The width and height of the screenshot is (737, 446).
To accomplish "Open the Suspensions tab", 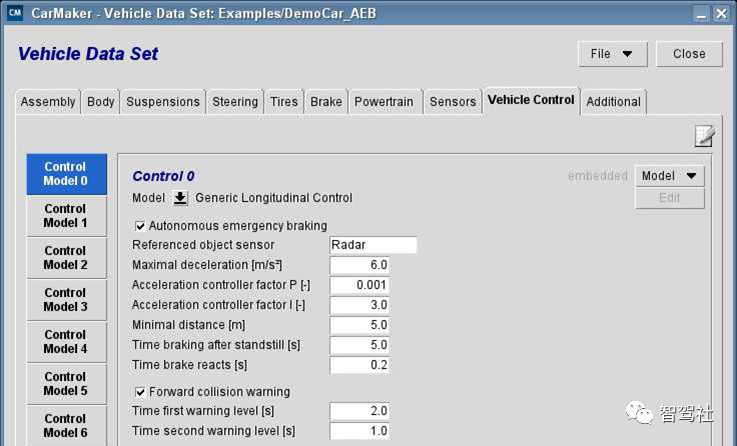I will pos(163,102).
